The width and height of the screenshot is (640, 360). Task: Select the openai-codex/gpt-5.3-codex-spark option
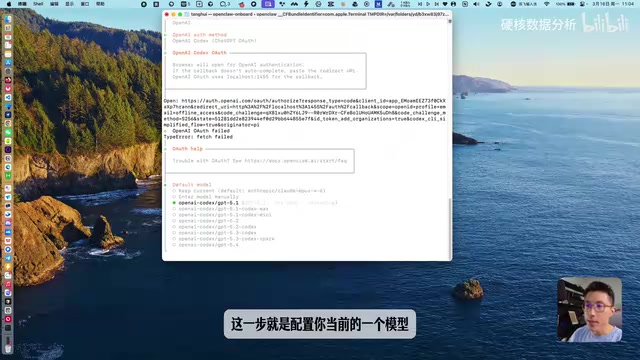(223, 239)
